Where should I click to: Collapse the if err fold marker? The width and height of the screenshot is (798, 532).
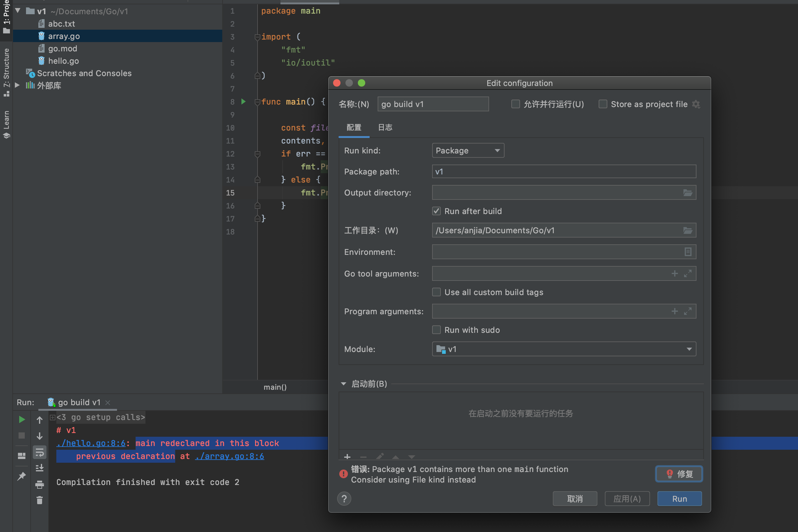(257, 154)
